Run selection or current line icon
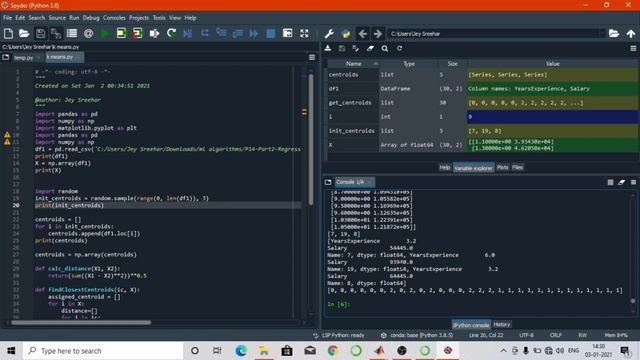The image size is (640, 360). pos(154,33)
